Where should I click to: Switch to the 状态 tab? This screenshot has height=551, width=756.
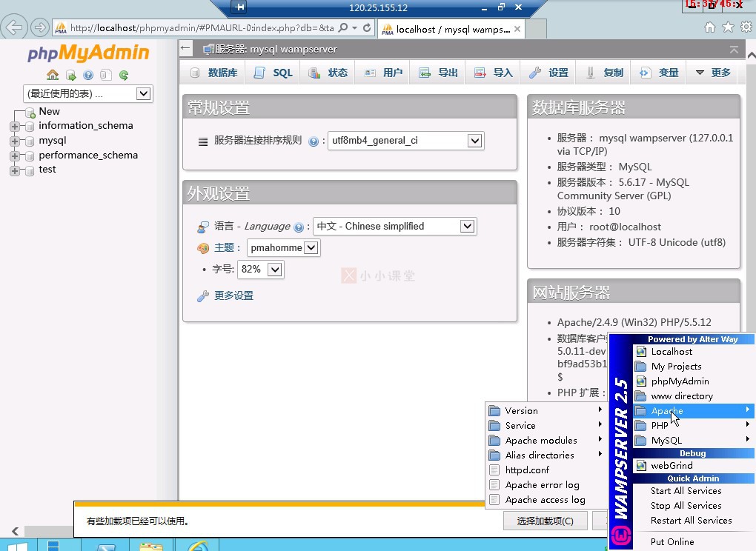328,73
